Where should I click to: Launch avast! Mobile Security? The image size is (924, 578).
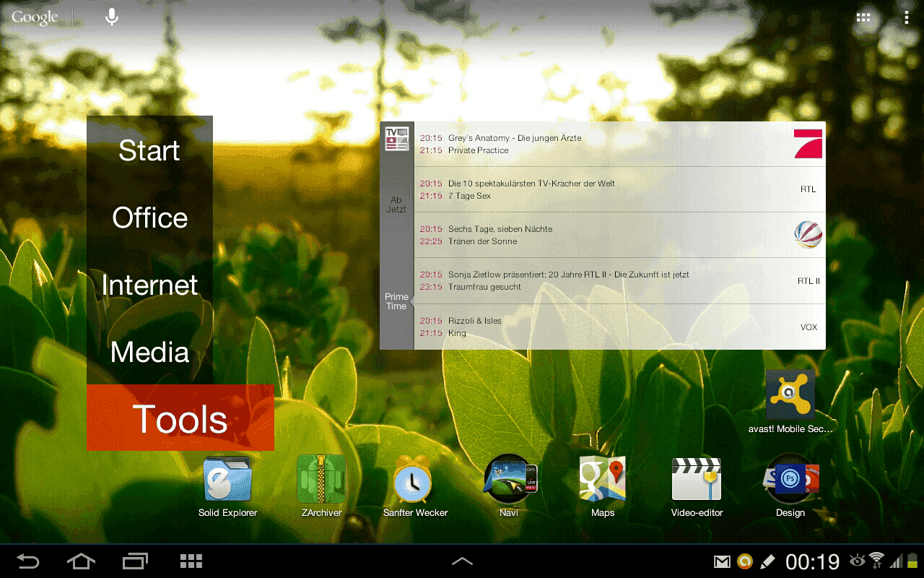tap(790, 394)
